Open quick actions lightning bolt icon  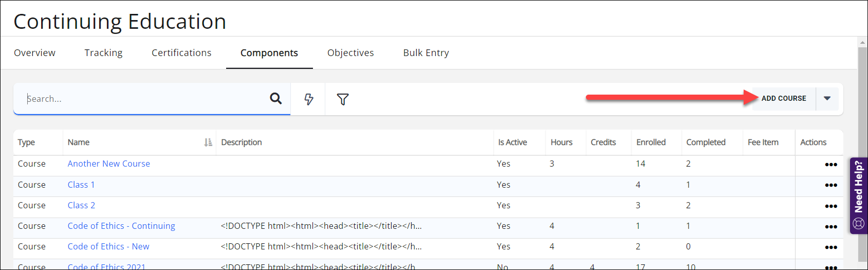308,99
